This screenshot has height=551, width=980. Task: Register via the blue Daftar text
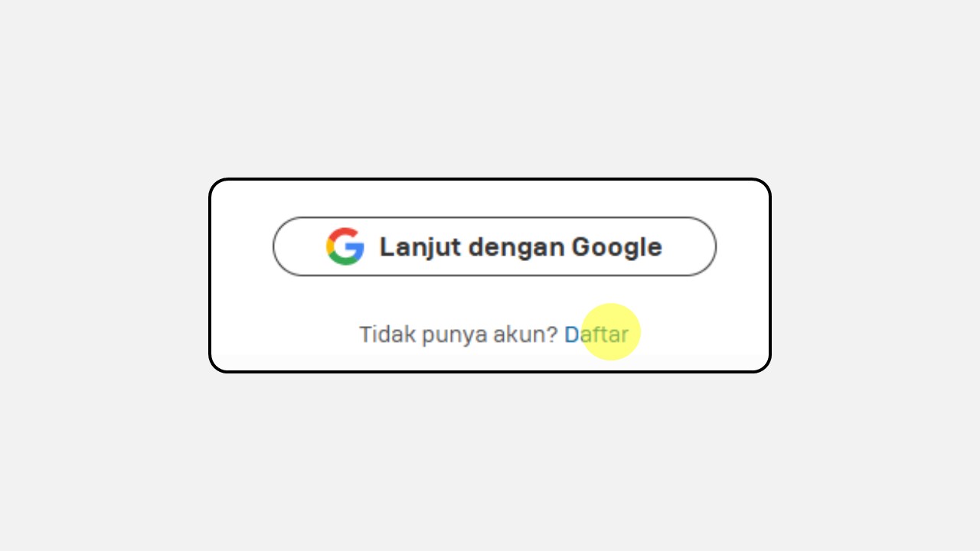(x=596, y=334)
